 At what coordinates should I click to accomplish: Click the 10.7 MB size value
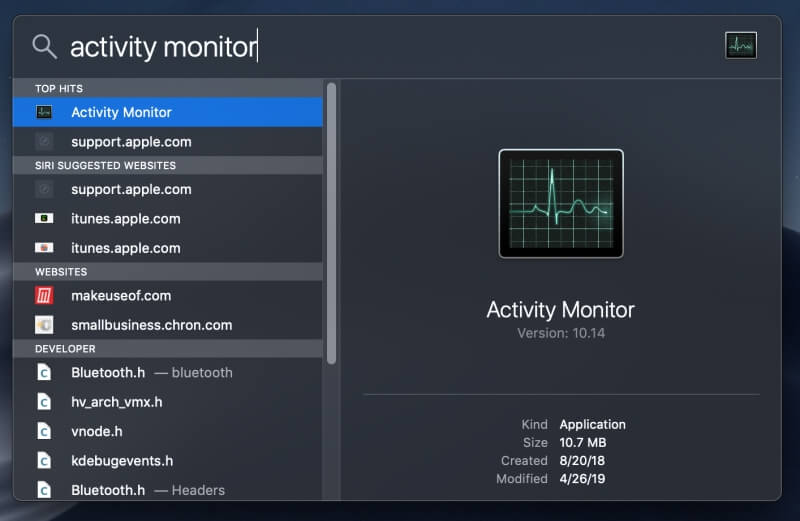point(583,442)
